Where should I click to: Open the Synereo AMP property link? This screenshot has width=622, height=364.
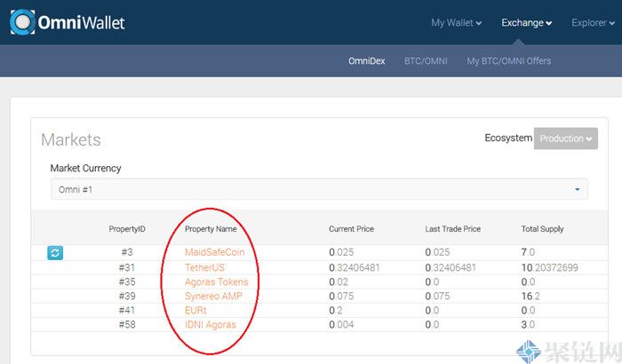[x=213, y=297]
